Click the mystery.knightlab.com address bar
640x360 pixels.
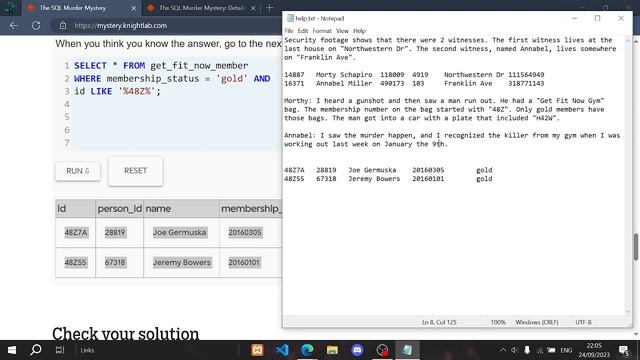(x=120, y=25)
